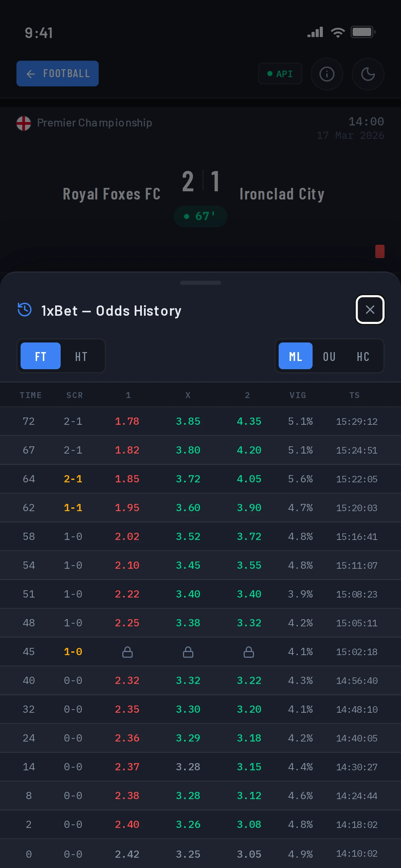Image resolution: width=401 pixels, height=868 pixels.
Task: Click the TS column header
Action: point(354,395)
